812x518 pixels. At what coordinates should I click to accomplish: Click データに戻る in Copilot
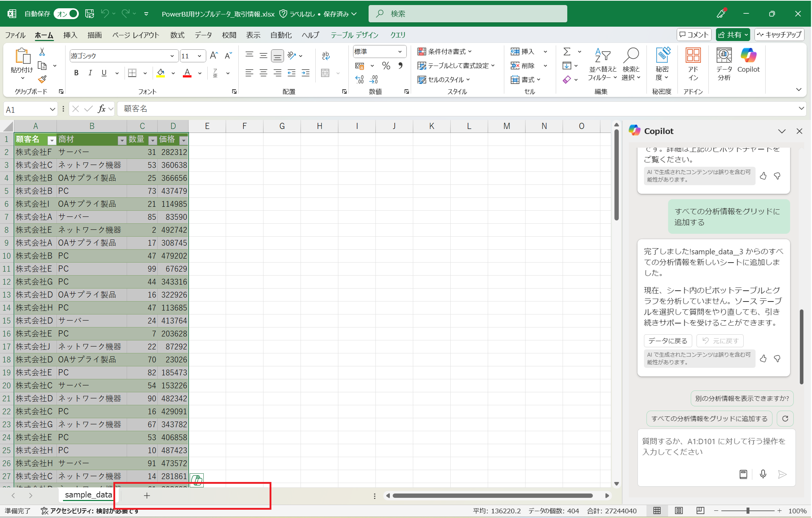coord(668,341)
